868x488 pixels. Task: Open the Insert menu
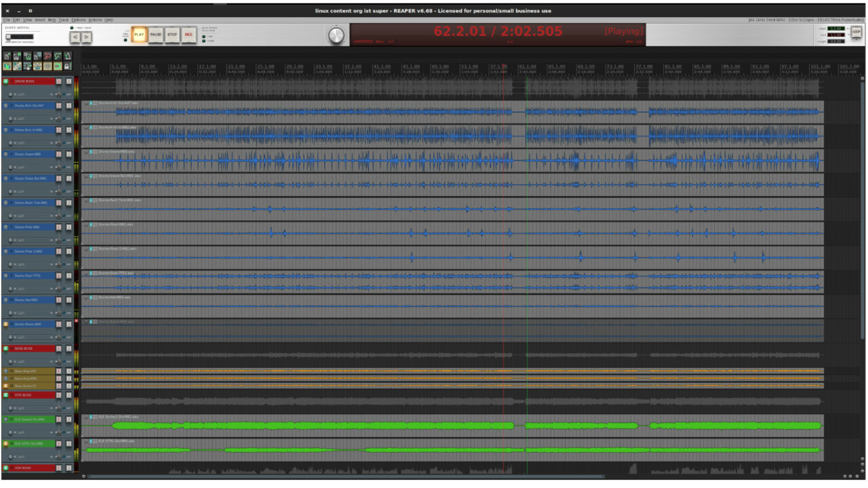pos(40,20)
